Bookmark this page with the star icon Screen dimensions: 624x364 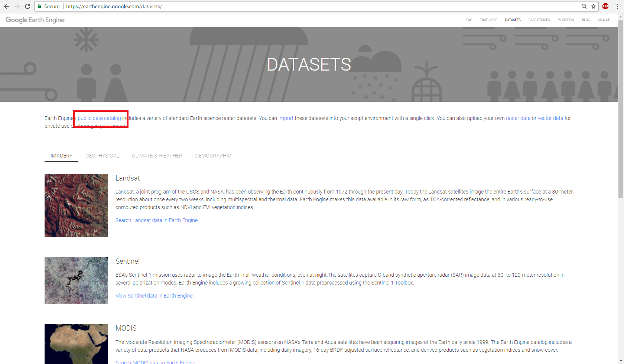point(593,6)
